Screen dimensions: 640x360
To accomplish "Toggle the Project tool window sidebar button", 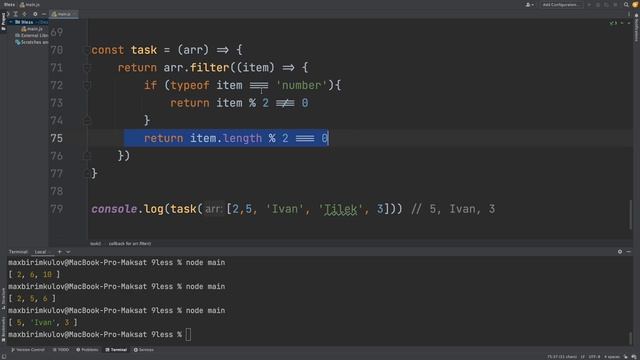I will (3, 21).
